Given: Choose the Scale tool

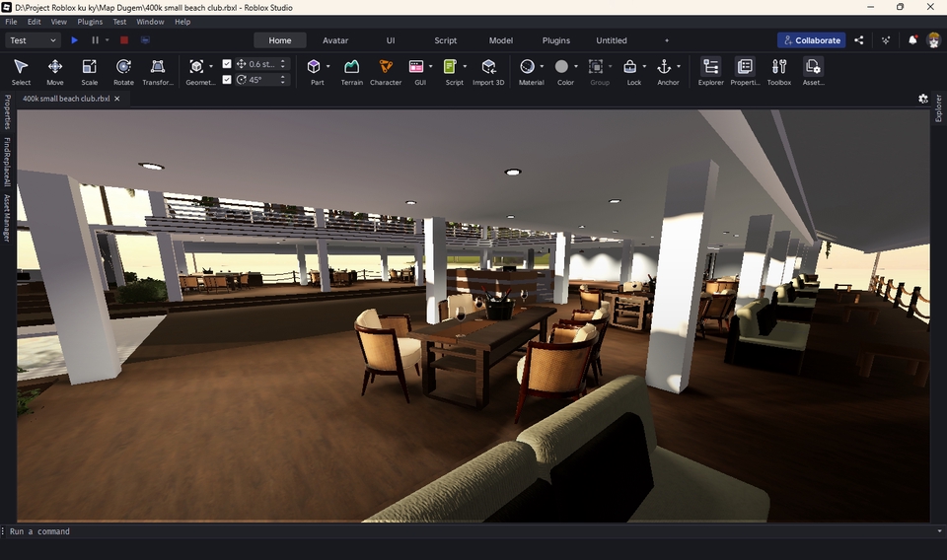Looking at the screenshot, I should tap(89, 71).
